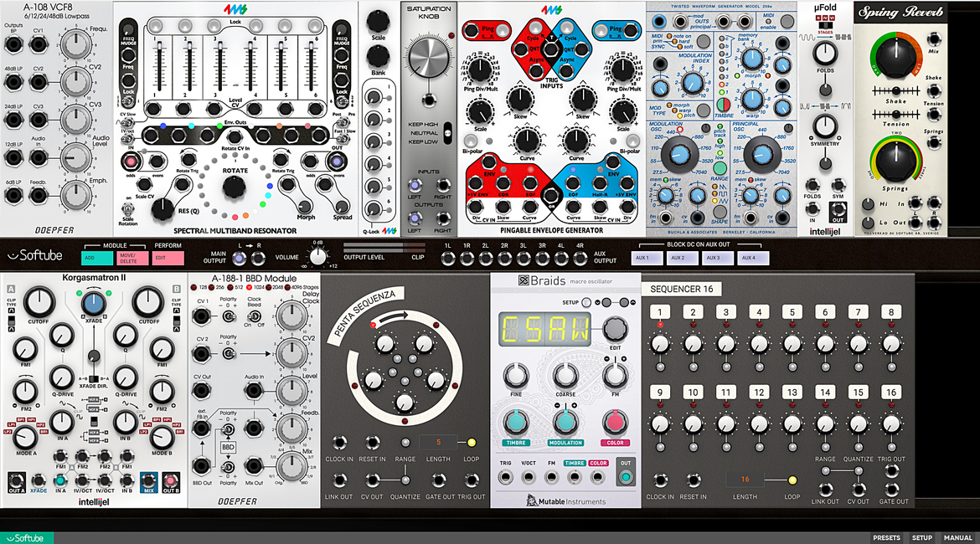Click Sequencer 16 CV OUT jack
Image resolution: width=980 pixels, height=544 pixels.
pos(858,489)
